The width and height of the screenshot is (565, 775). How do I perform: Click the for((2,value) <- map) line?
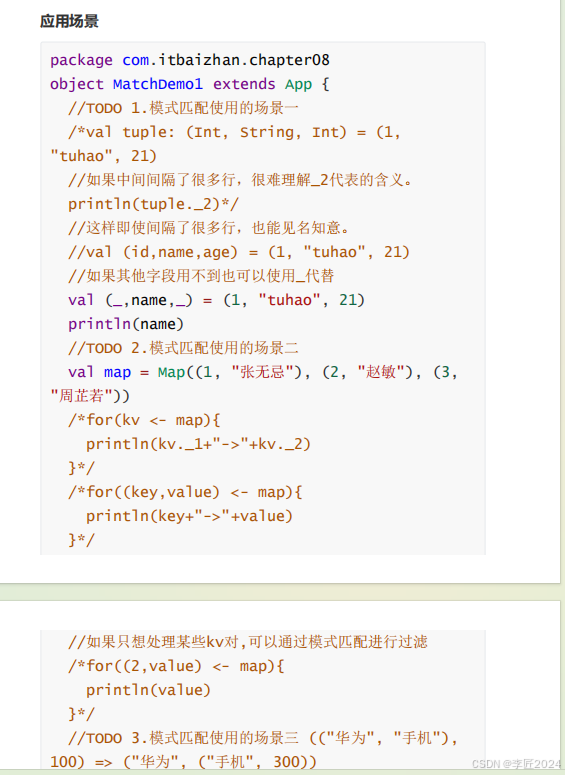point(176,666)
